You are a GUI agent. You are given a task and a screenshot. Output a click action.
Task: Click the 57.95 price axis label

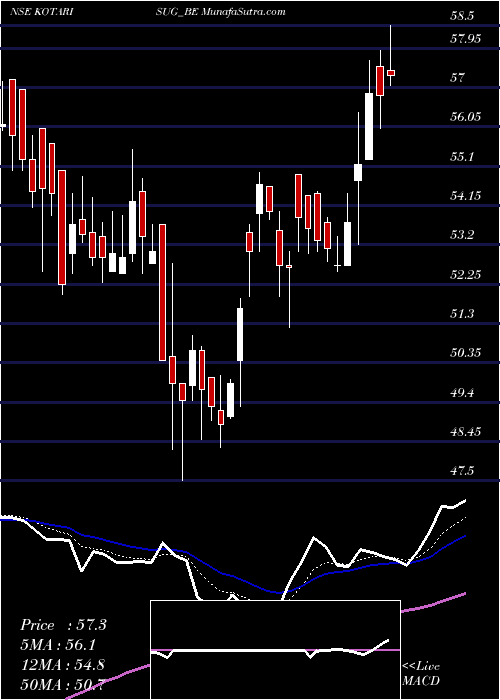[466, 39]
